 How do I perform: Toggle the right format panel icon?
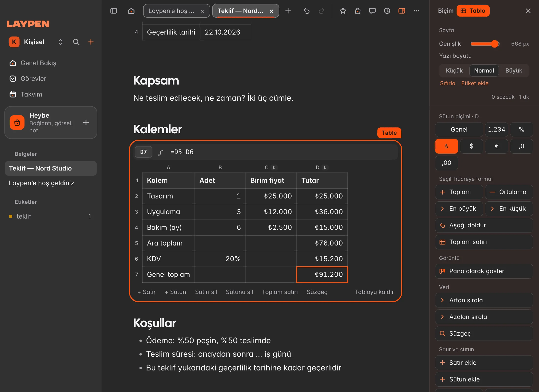pyautogui.click(x=402, y=11)
